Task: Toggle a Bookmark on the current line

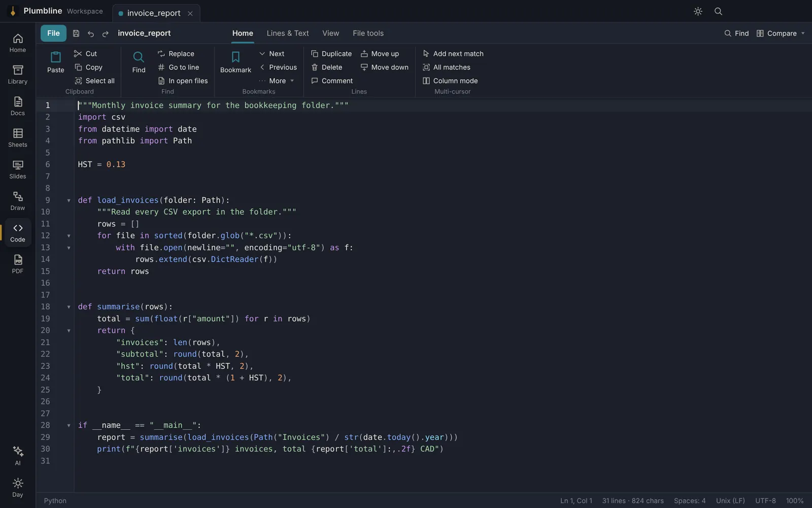Action: point(235,62)
